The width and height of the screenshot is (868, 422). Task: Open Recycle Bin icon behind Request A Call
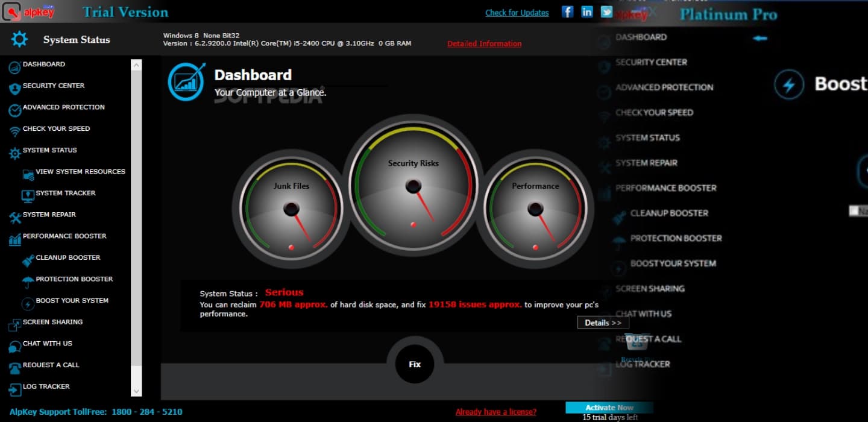coord(637,344)
